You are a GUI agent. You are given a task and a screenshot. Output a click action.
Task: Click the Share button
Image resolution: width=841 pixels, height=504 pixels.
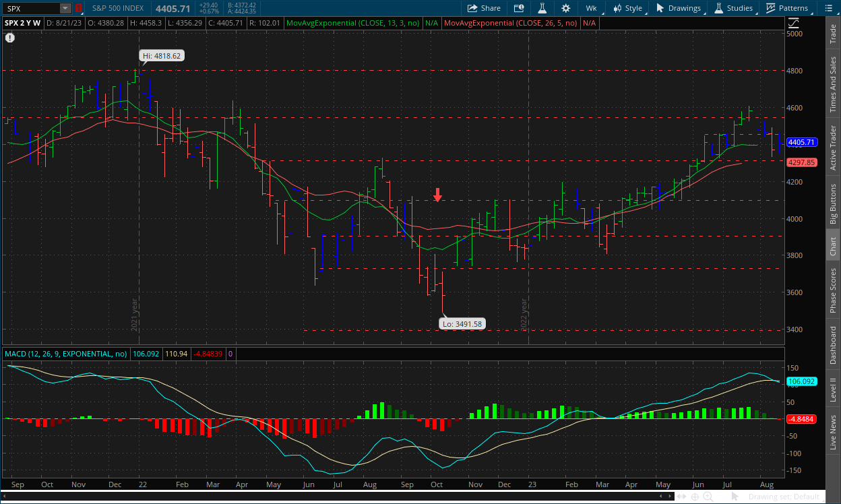pyautogui.click(x=485, y=8)
